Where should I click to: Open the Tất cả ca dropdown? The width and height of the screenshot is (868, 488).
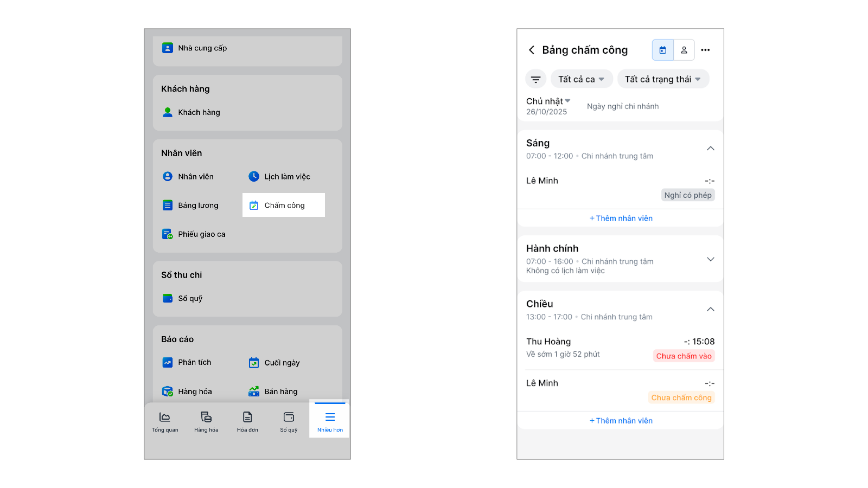coord(582,79)
